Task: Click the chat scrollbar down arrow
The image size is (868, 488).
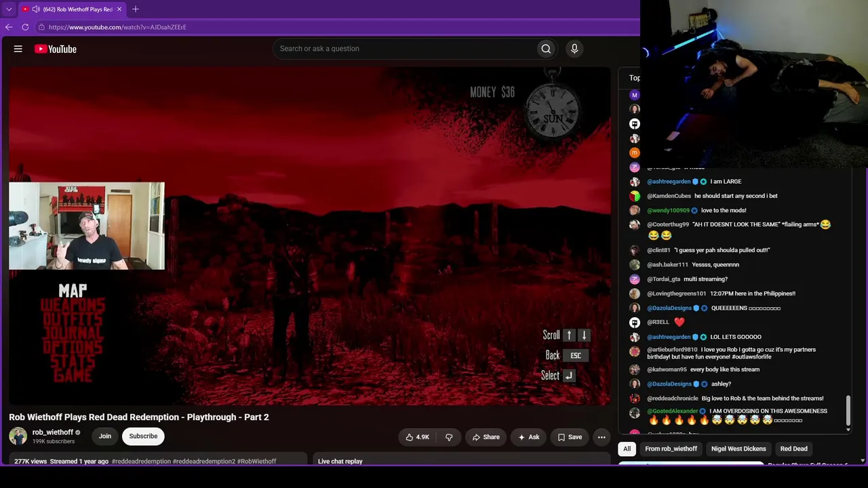Action: pyautogui.click(x=848, y=428)
